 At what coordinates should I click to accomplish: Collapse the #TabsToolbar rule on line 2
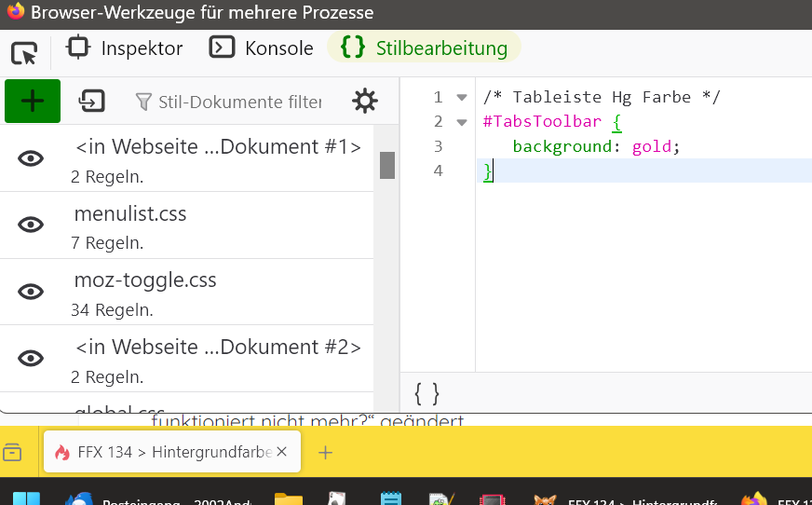click(461, 122)
